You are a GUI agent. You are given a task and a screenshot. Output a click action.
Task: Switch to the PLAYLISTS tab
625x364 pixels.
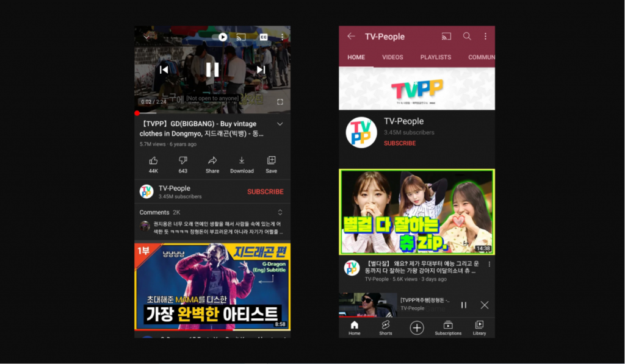tap(436, 57)
